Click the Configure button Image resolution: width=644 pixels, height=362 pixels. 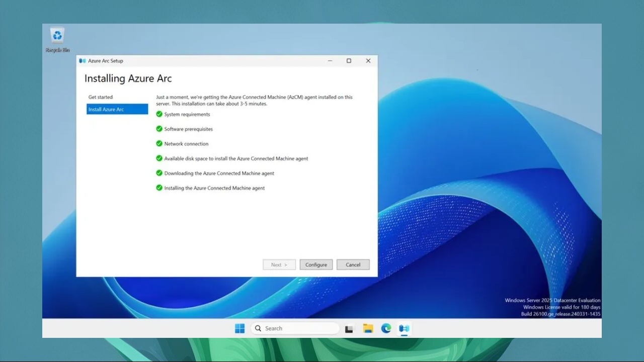[316, 264]
